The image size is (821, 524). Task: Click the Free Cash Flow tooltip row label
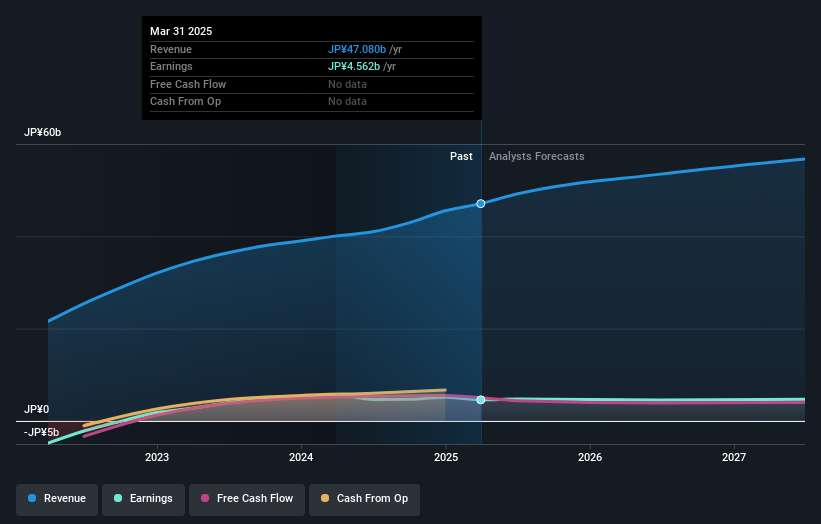pos(188,84)
